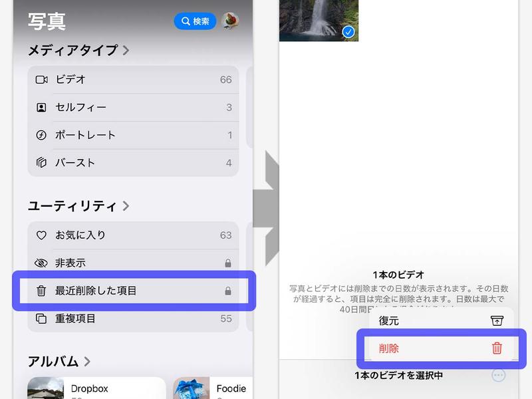Open the お気に入り favorites row
The image size is (532, 399).
tap(134, 235)
